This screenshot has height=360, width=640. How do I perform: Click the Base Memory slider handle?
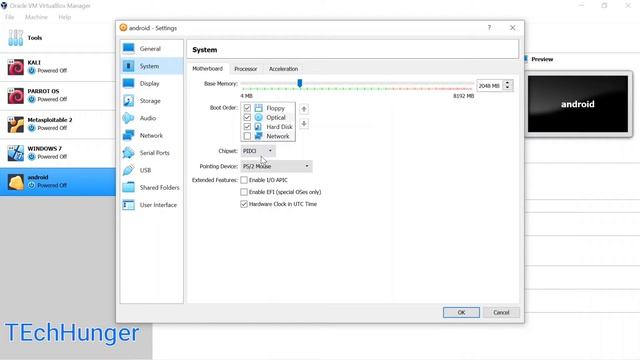300,84
